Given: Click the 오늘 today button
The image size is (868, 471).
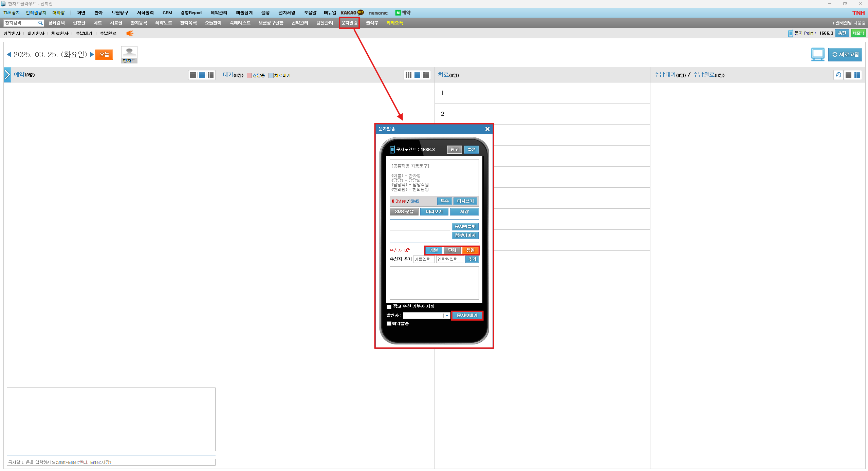Looking at the screenshot, I should 104,55.
